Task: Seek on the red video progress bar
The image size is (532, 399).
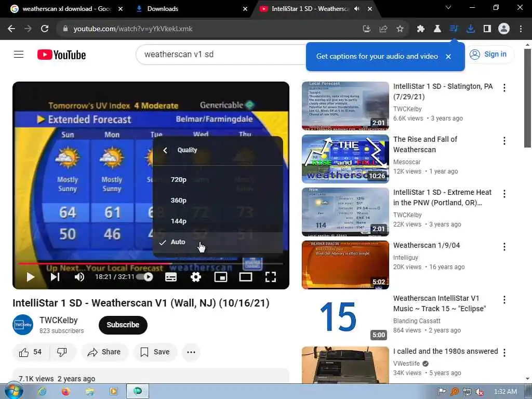Action: (x=151, y=263)
